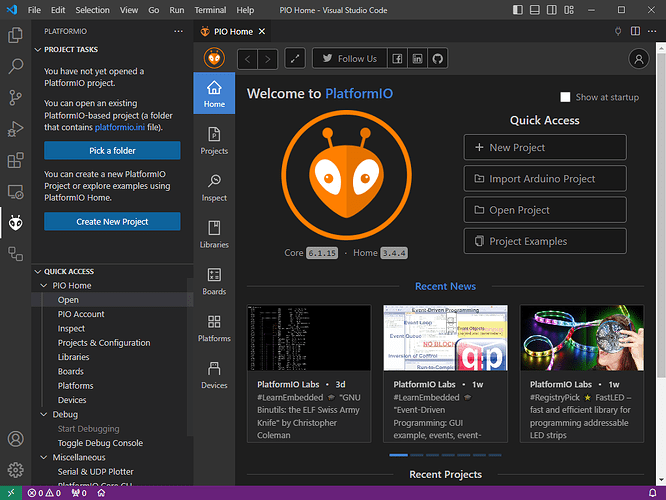Click Import Arduino Project button
The image size is (666, 500).
545,179
